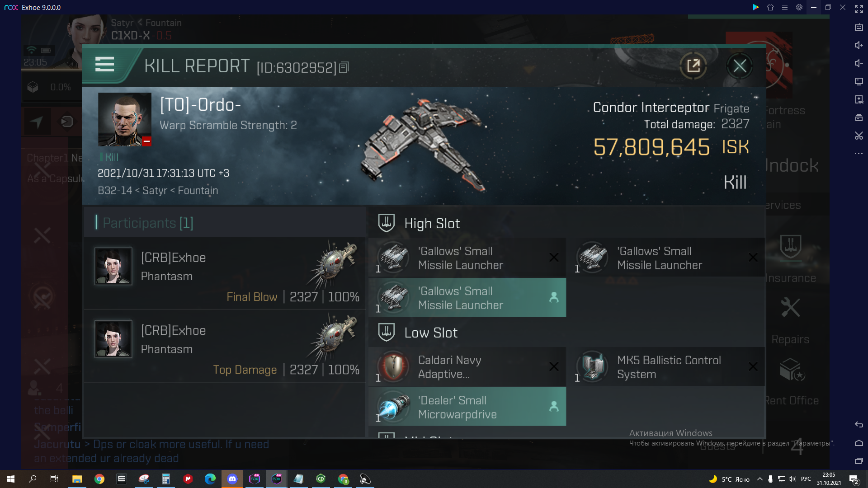Image resolution: width=868 pixels, height=488 pixels.
Task: Click the [CRB]Exhoe Final Blow participant entry
Action: [226, 277]
